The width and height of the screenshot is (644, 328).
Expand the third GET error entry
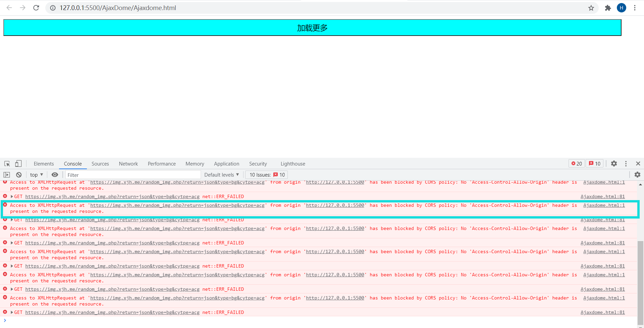pyautogui.click(x=12, y=243)
